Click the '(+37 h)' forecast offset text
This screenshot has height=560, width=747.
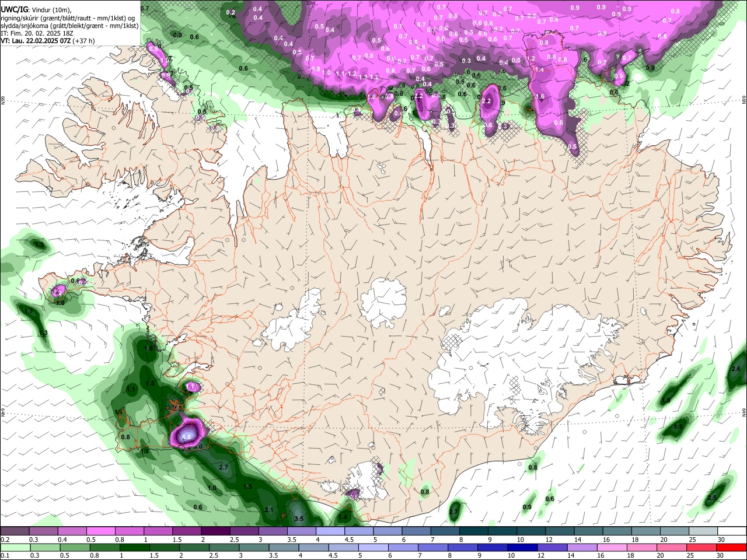84,41
